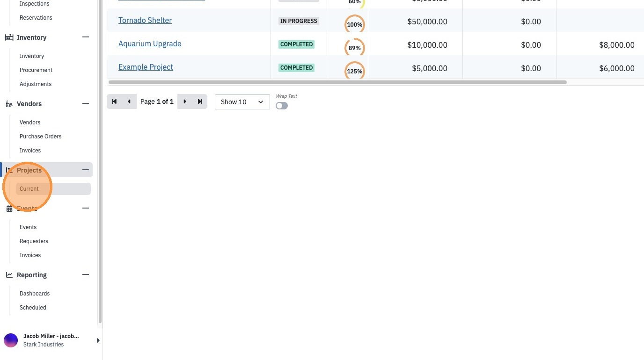Screen dimensions: 644x360
Task: Collapse the Vendors section
Action: point(86,104)
